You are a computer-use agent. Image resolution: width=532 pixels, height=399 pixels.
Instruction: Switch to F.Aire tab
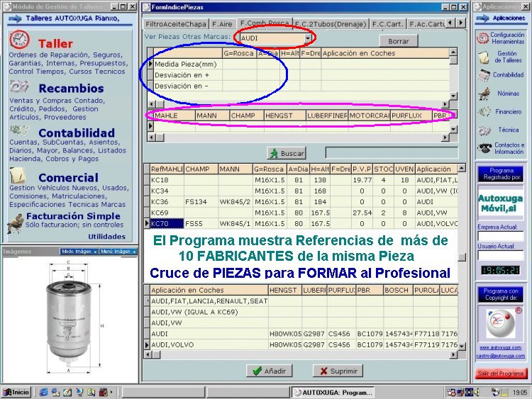(222, 24)
